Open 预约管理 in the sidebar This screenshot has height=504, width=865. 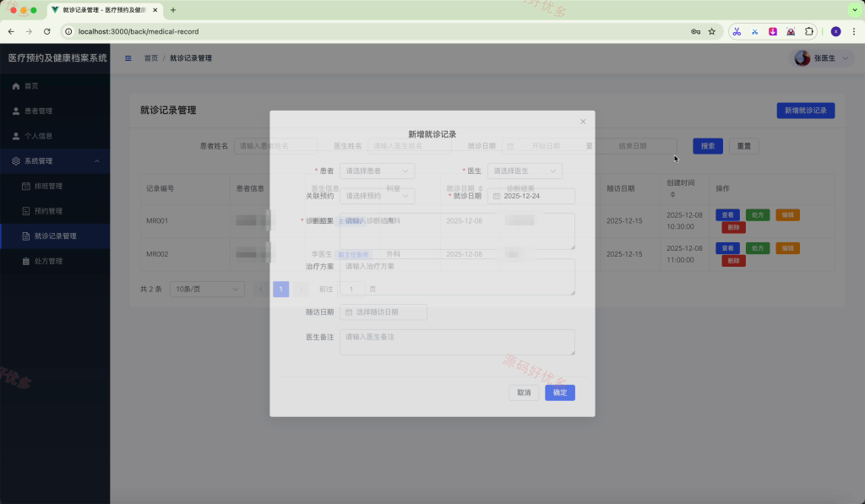pyautogui.click(x=55, y=211)
